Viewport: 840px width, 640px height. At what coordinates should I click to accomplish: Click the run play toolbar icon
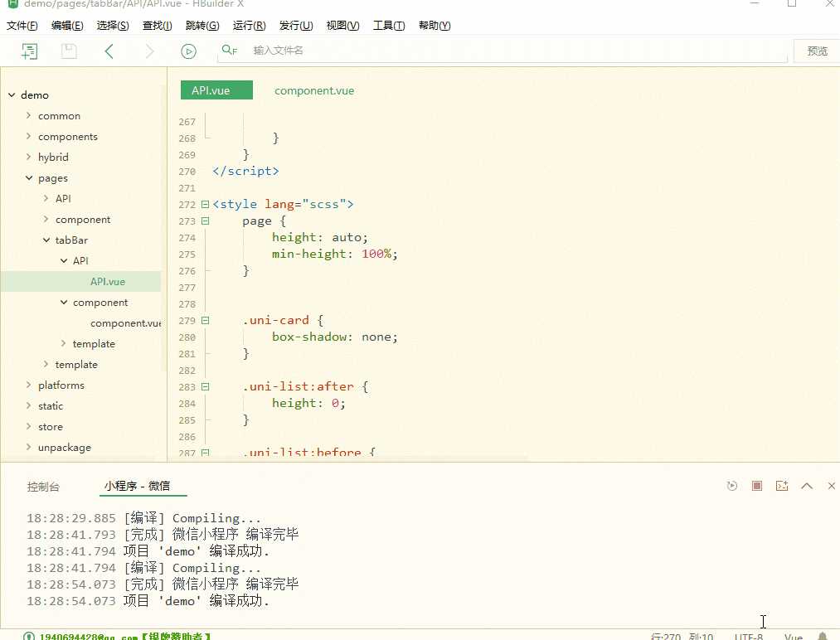pyautogui.click(x=188, y=51)
